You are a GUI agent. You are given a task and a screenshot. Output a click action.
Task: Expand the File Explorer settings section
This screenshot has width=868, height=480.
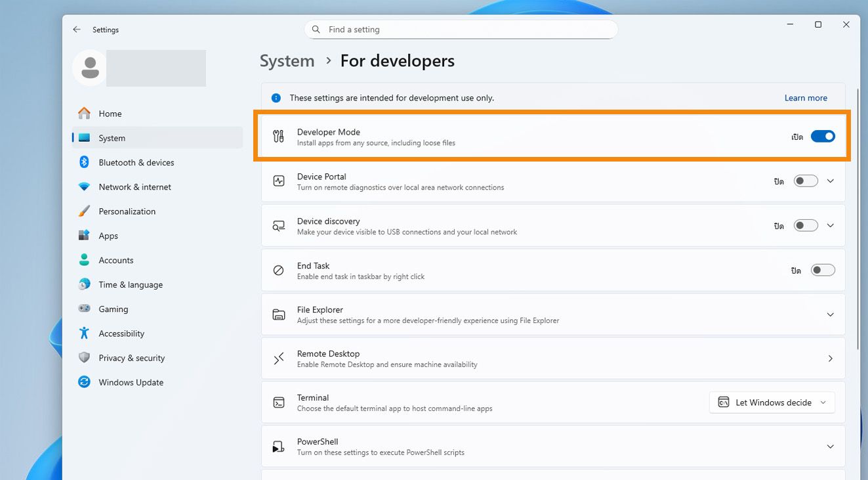pyautogui.click(x=830, y=315)
